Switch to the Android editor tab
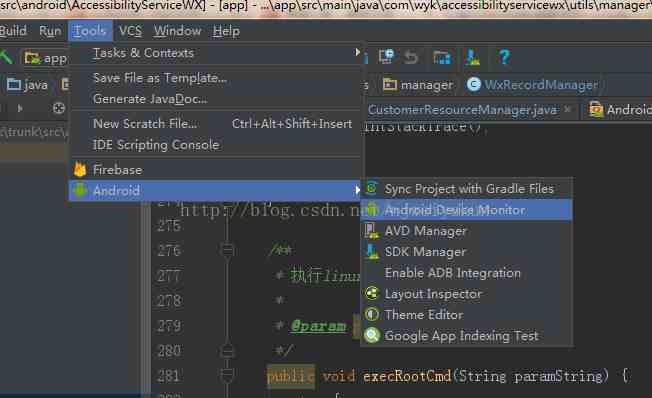This screenshot has height=398, width=652. coord(620,110)
